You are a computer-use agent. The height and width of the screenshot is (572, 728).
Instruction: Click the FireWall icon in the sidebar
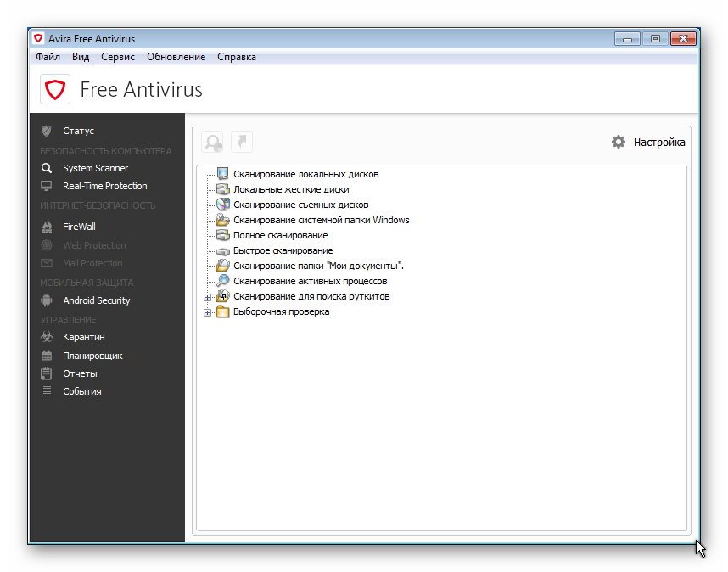point(47,227)
